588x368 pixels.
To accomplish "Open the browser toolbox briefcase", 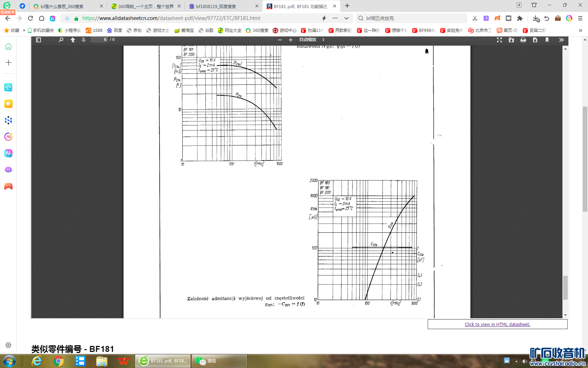I will [x=558, y=18].
